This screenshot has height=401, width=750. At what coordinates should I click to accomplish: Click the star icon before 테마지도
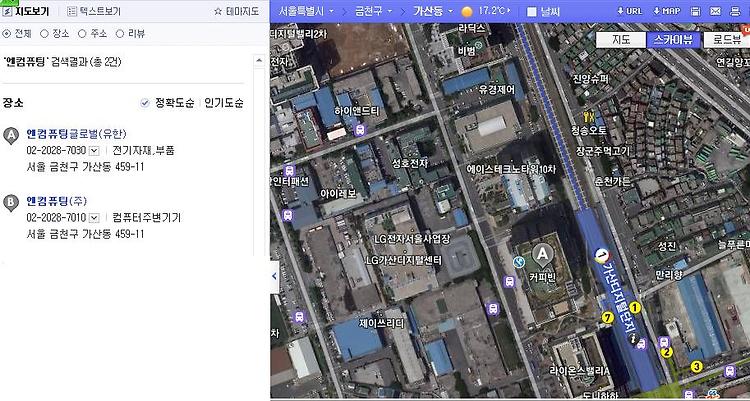[x=218, y=11]
